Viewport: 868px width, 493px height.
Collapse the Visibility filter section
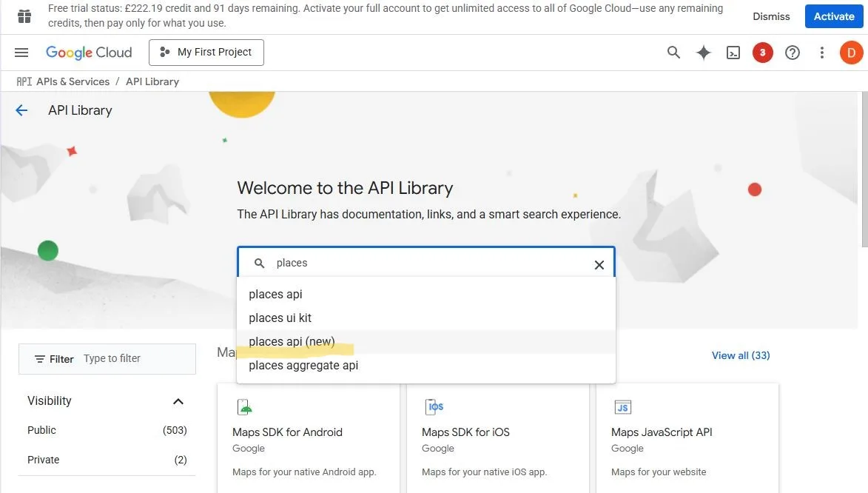(178, 401)
